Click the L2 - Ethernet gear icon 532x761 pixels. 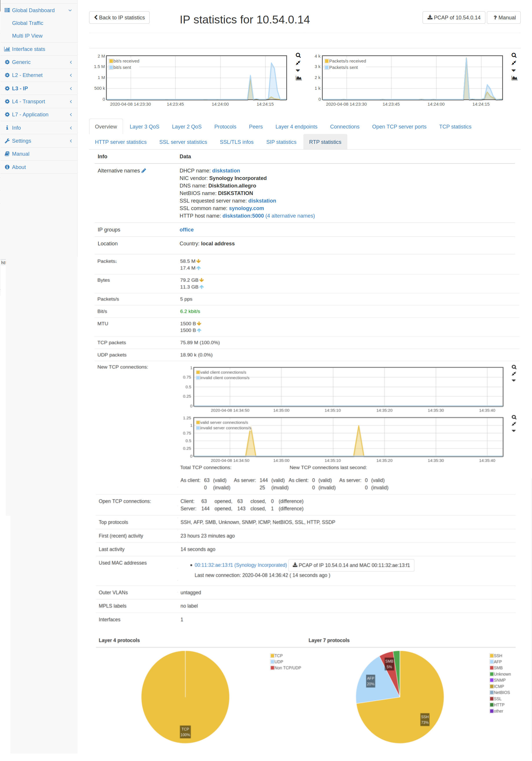coord(7,75)
